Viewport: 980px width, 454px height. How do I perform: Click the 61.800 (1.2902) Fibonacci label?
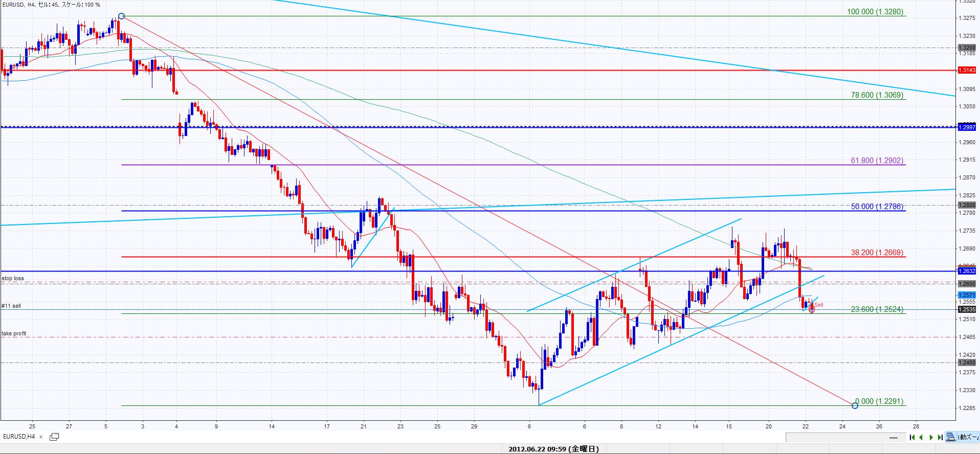(x=877, y=161)
